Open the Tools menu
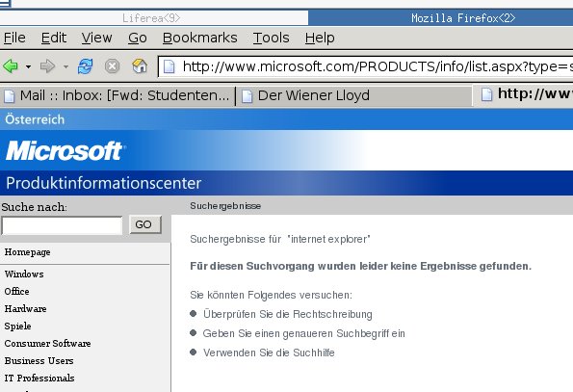The height and width of the screenshot is (392, 573). 272,38
